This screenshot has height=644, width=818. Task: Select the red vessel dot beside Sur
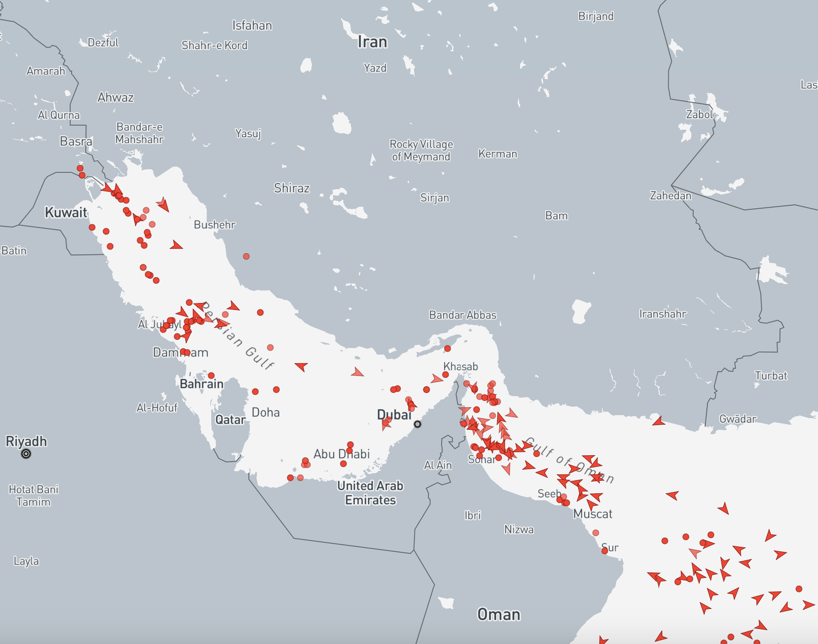coord(604,551)
